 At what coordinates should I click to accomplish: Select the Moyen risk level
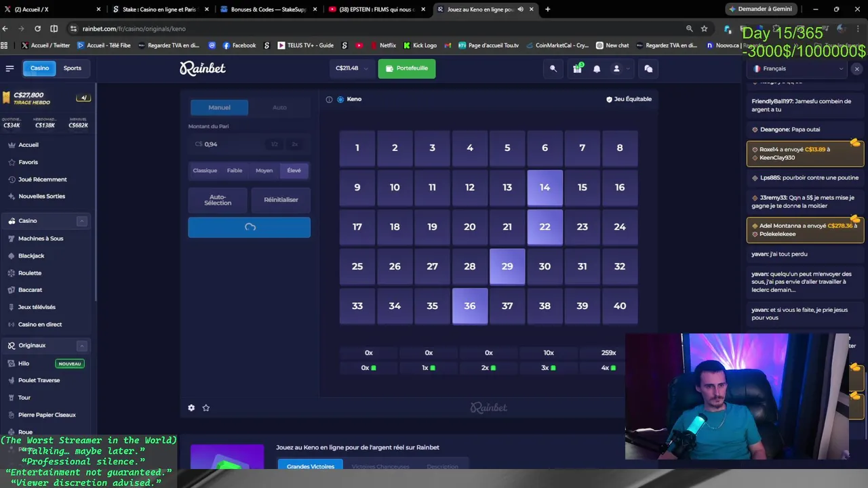click(x=264, y=171)
